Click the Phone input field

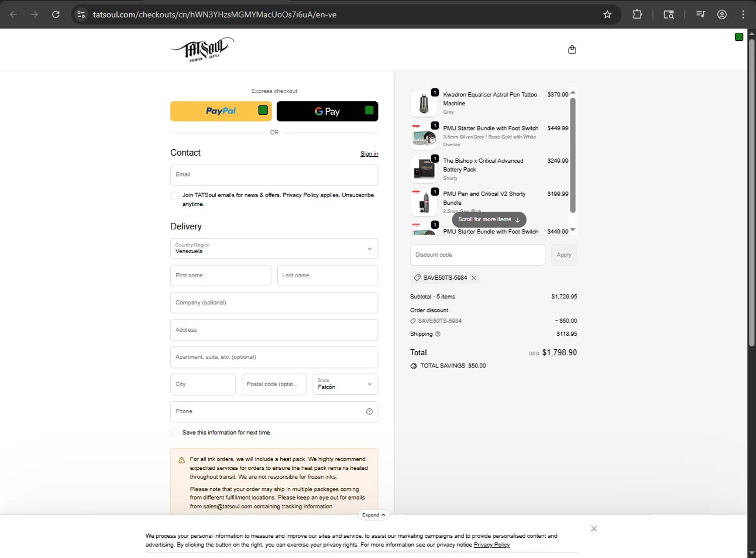[x=274, y=412]
